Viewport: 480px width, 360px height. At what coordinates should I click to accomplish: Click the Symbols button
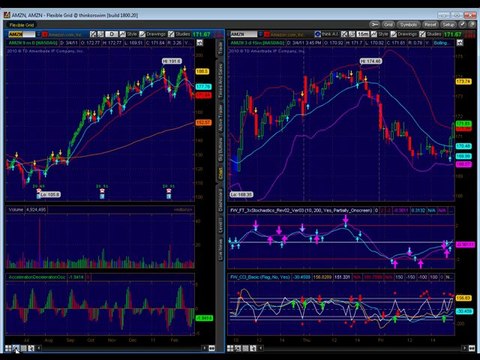[408, 25]
